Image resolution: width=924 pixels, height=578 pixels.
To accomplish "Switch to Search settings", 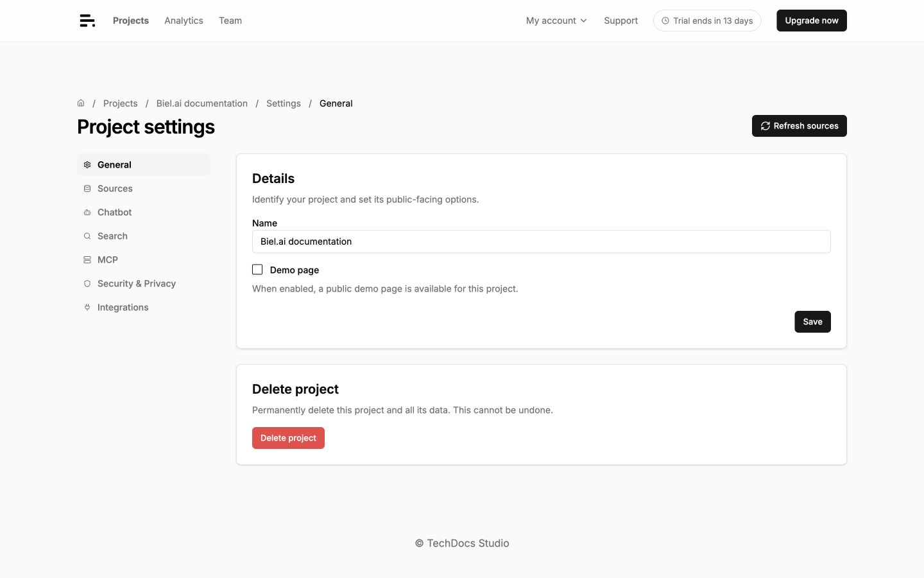I will (x=144, y=236).
